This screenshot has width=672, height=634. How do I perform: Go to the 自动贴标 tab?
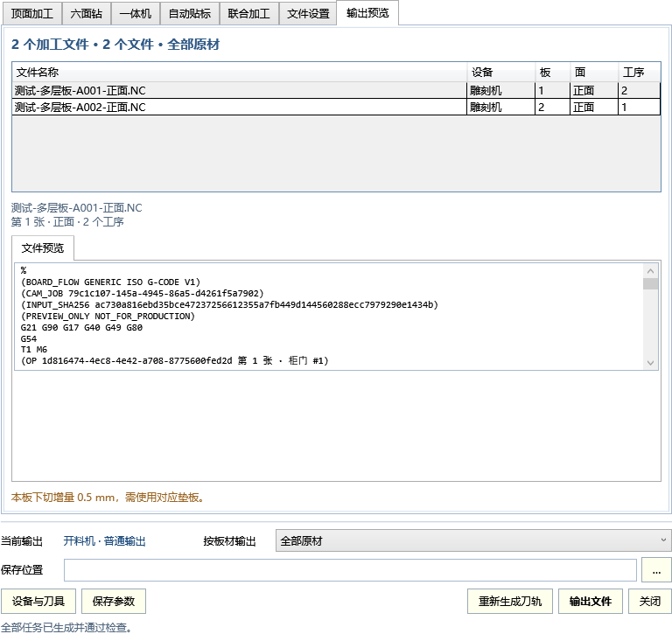click(x=190, y=14)
